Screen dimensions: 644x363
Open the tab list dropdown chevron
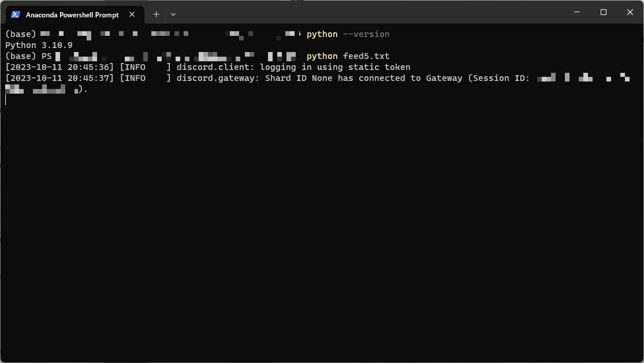click(173, 14)
